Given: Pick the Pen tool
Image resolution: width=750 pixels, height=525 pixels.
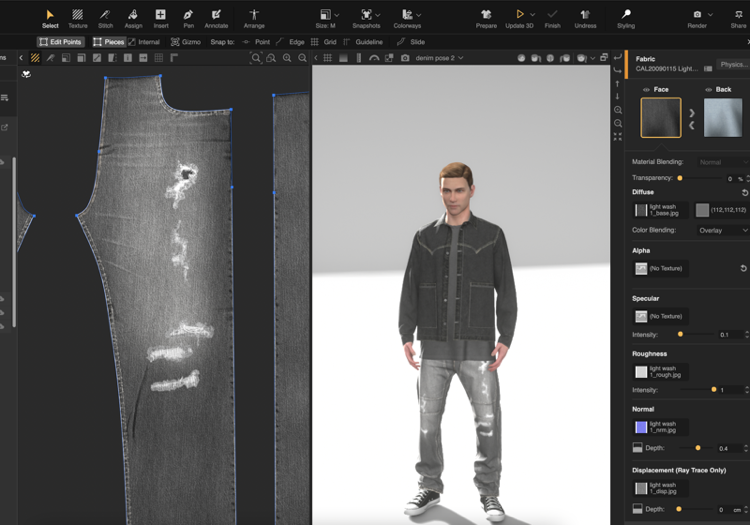Looking at the screenshot, I should tap(188, 19).
